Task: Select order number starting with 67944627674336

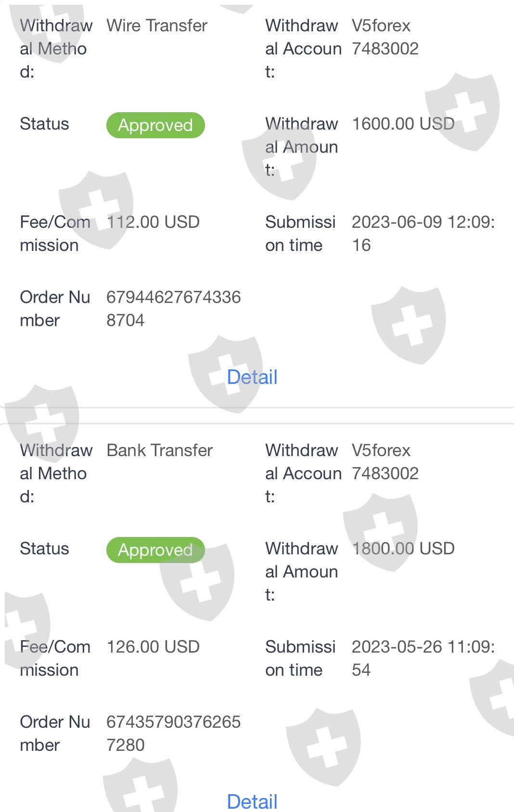Action: tap(173, 309)
